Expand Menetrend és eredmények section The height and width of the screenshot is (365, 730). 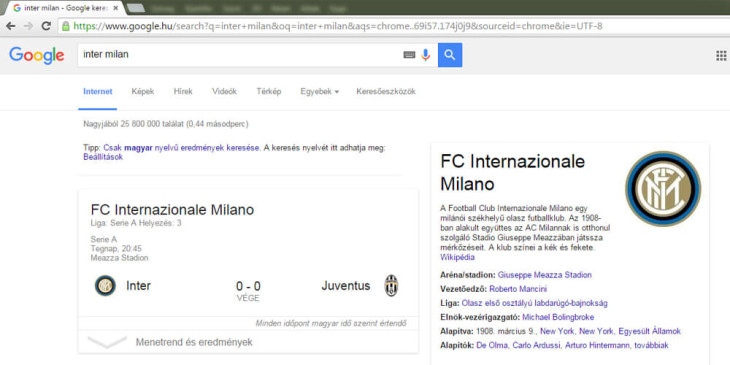248,342
